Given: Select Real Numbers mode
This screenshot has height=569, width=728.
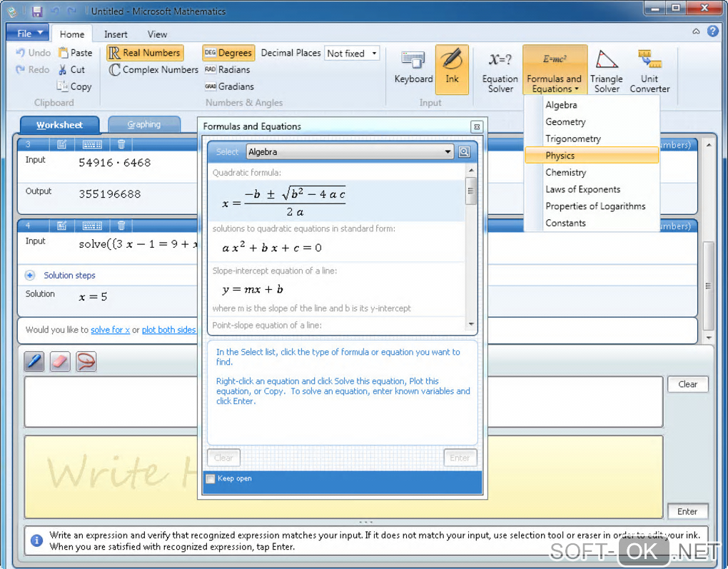Looking at the screenshot, I should 145,53.
